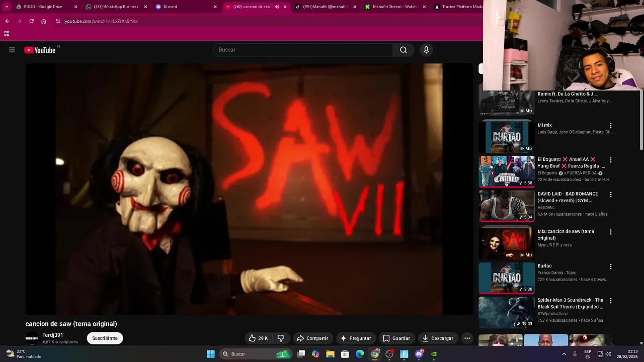This screenshot has height=362, width=644.
Task: Open El Bogueto Anuel AA video title
Action: [x=571, y=162]
